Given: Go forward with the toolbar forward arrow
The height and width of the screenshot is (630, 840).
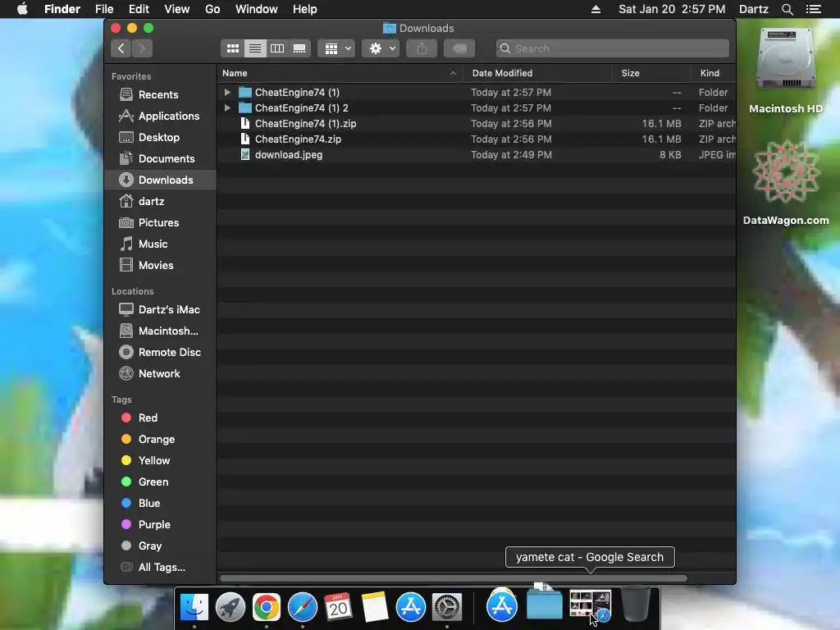Looking at the screenshot, I should pyautogui.click(x=142, y=48).
